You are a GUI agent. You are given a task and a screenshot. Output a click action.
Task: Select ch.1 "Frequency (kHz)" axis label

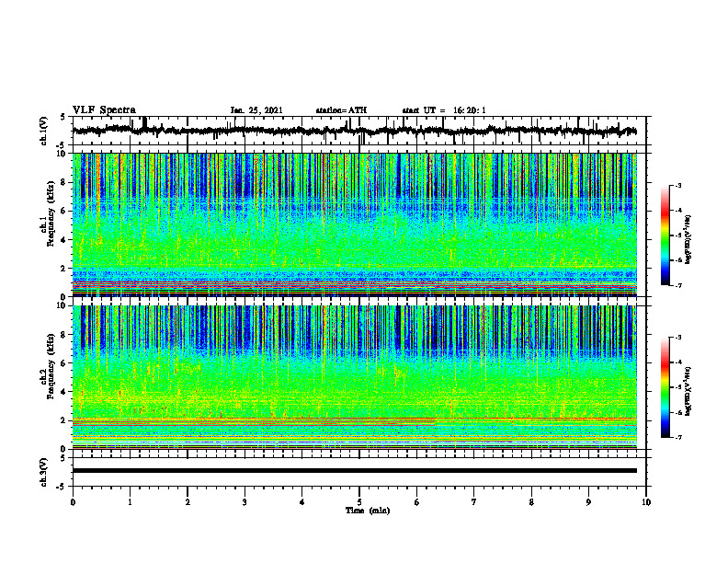click(51, 214)
